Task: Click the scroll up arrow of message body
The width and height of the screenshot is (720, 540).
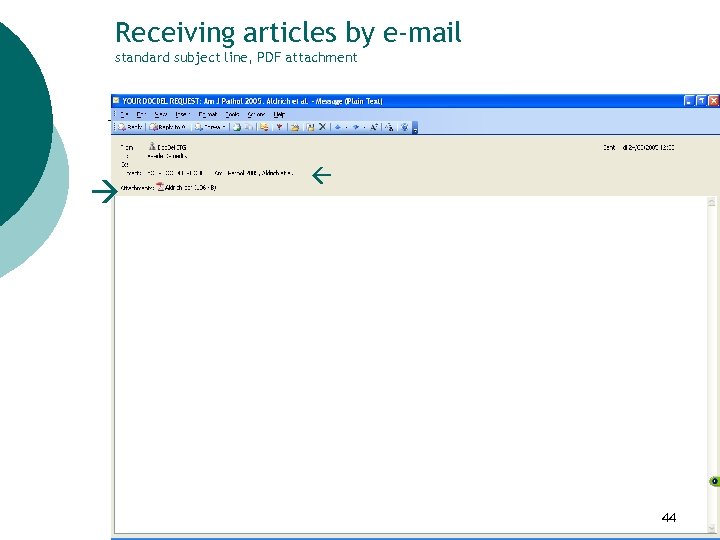Action: 711,202
